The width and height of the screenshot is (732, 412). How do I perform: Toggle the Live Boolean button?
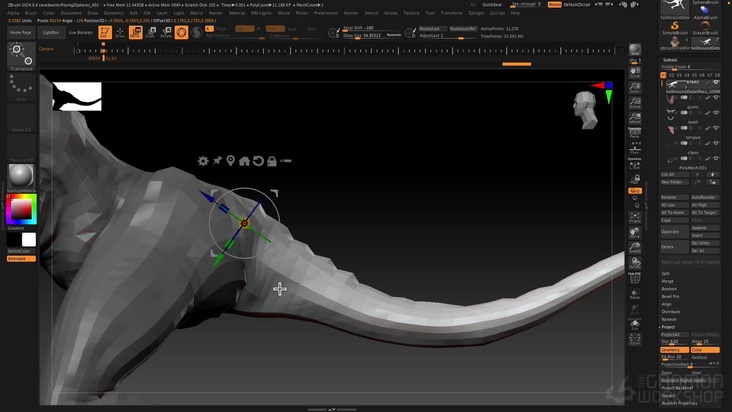point(80,32)
